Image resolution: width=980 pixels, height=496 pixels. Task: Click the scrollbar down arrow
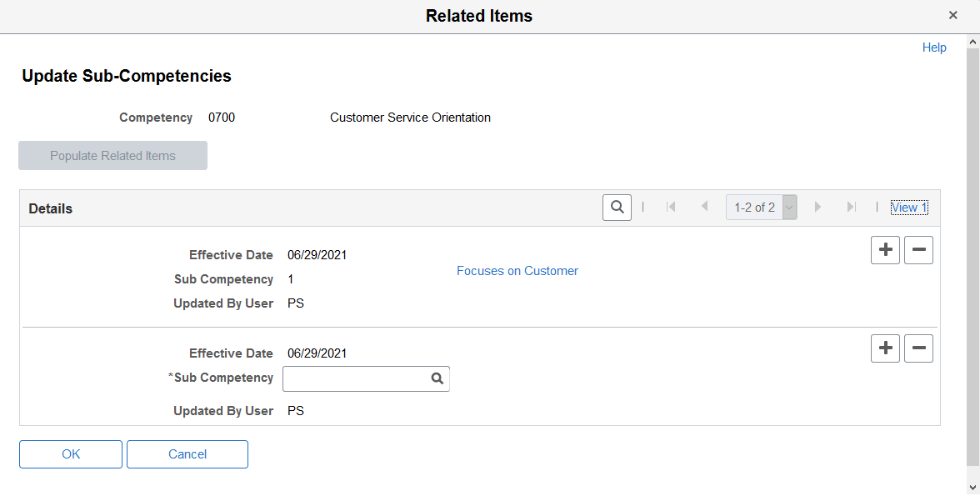[x=972, y=487]
